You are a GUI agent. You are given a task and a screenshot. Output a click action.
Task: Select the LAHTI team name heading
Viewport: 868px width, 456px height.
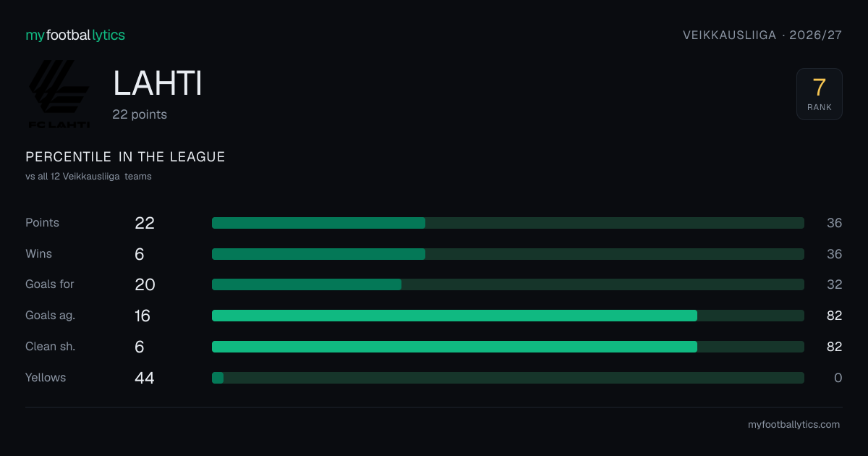click(x=157, y=84)
